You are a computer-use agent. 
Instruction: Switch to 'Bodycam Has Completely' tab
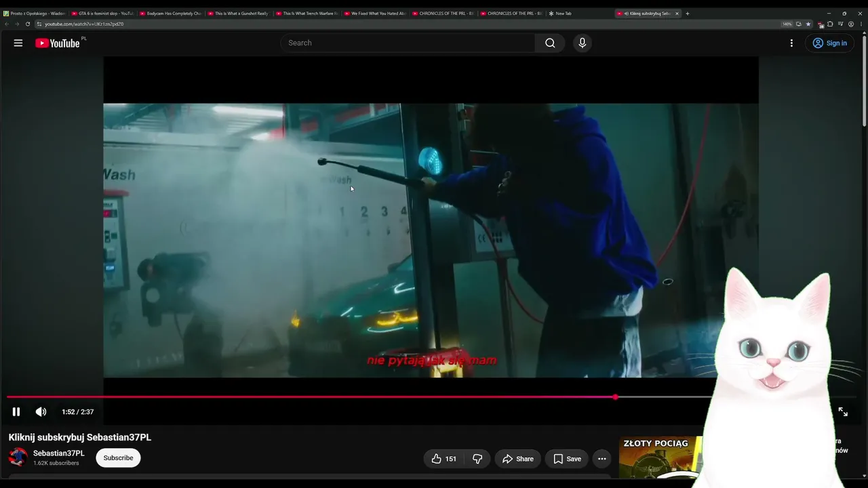pyautogui.click(x=171, y=14)
